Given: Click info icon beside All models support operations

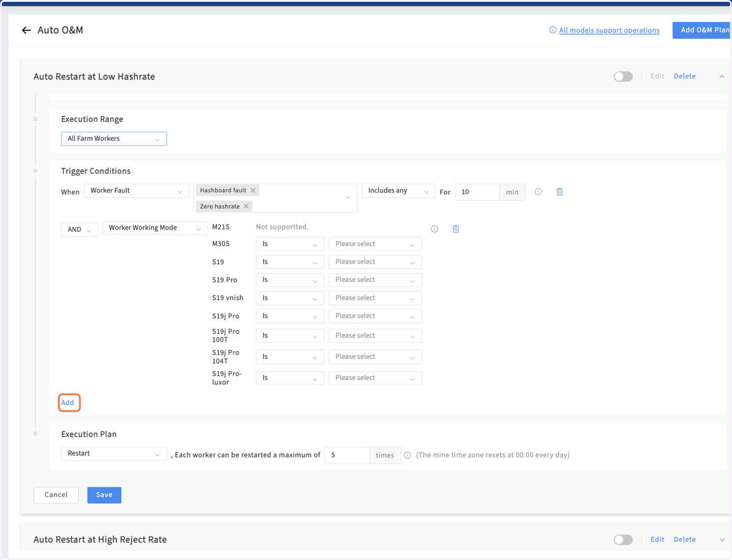Looking at the screenshot, I should click(x=553, y=30).
